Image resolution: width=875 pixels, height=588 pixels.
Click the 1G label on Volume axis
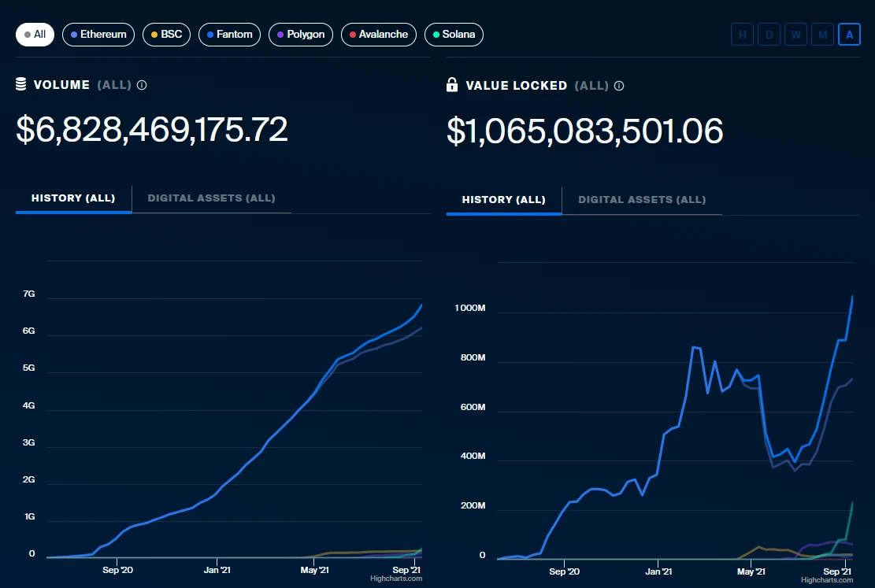click(x=30, y=516)
